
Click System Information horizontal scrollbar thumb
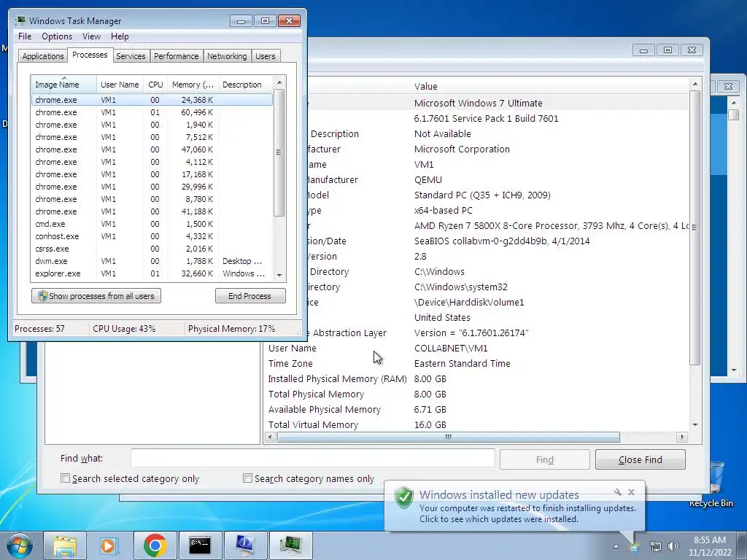pos(449,437)
